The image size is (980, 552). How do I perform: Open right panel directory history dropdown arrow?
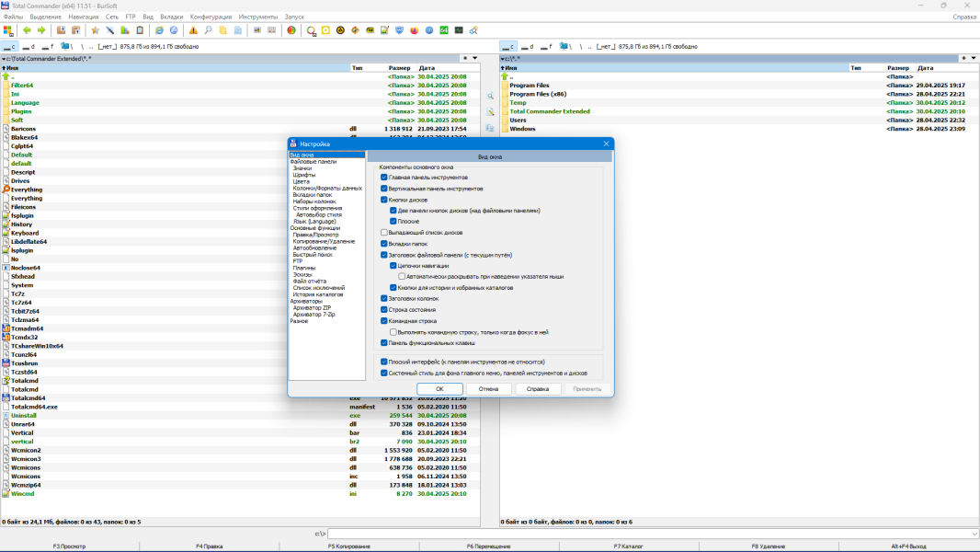pos(974,58)
